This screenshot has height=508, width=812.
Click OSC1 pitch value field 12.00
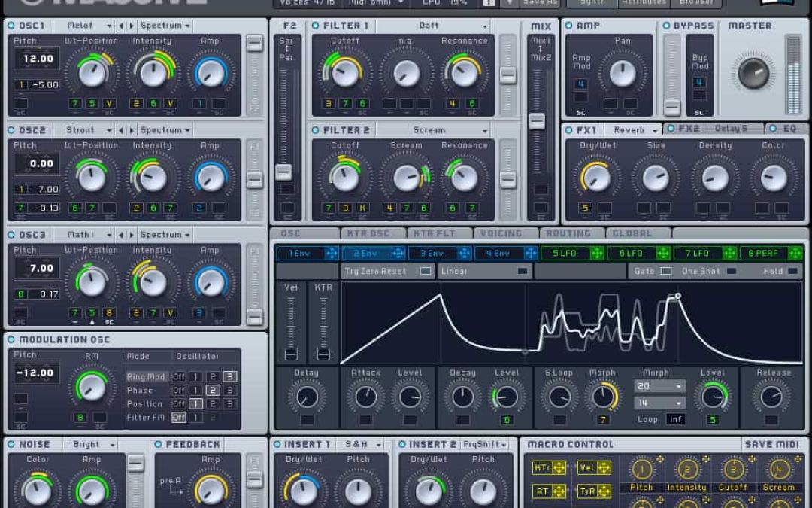click(x=38, y=59)
